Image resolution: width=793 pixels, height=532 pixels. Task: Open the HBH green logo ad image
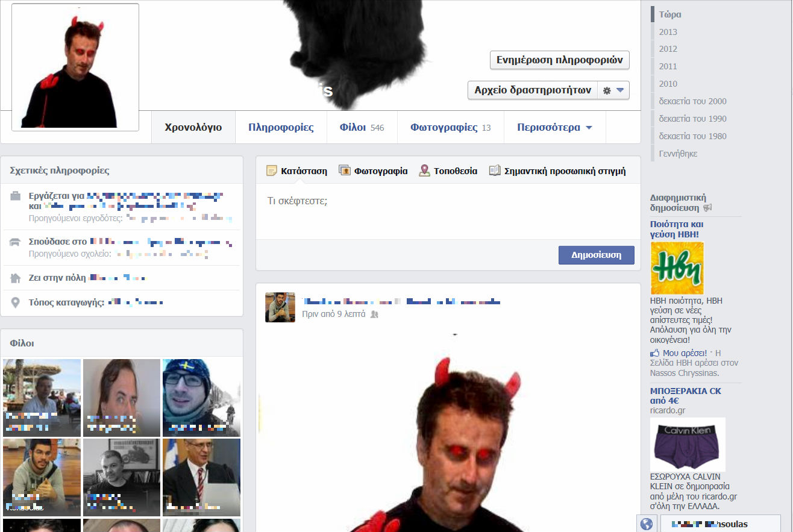coord(677,268)
